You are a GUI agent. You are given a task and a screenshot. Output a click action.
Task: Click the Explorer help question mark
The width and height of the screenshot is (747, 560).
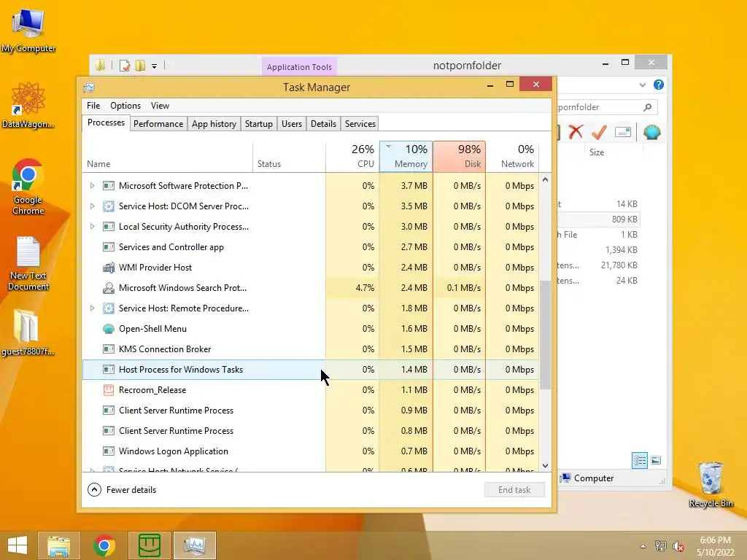pyautogui.click(x=659, y=85)
